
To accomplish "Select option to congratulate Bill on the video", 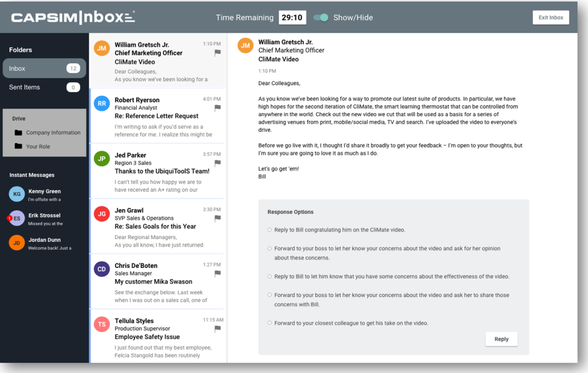I will tap(270, 230).
